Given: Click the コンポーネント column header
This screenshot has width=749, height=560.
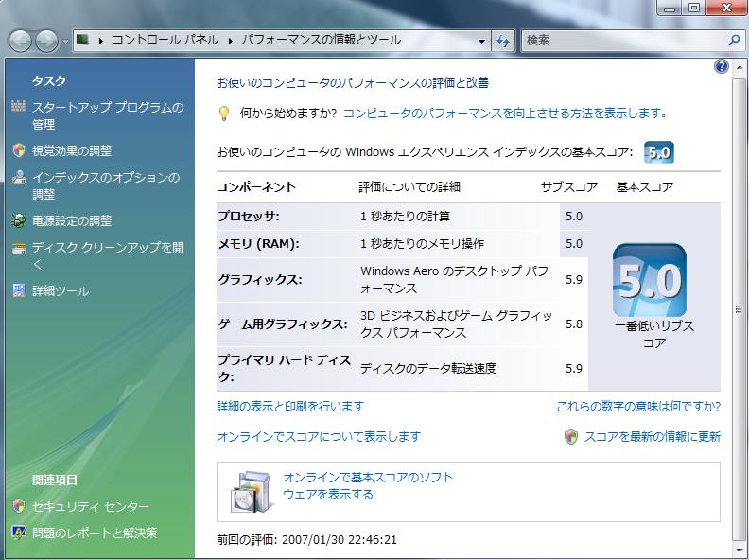Looking at the screenshot, I should click(256, 187).
